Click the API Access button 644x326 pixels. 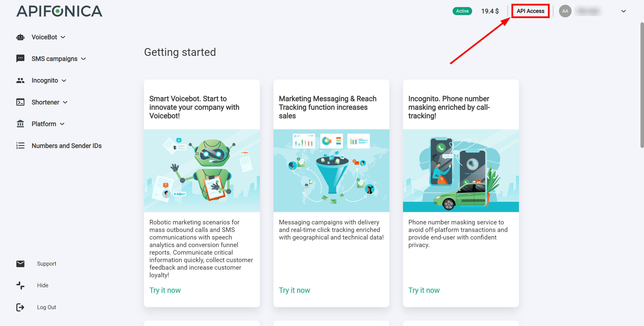pos(530,11)
